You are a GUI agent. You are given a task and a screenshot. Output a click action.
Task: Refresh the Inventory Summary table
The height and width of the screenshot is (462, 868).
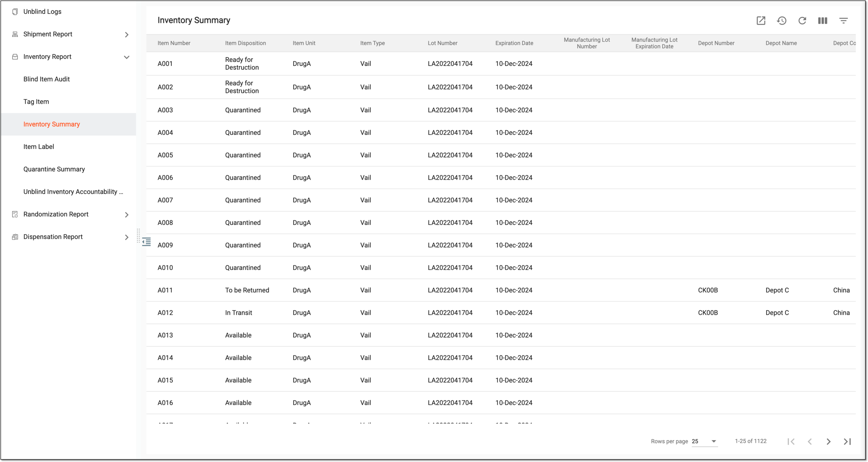tap(802, 20)
